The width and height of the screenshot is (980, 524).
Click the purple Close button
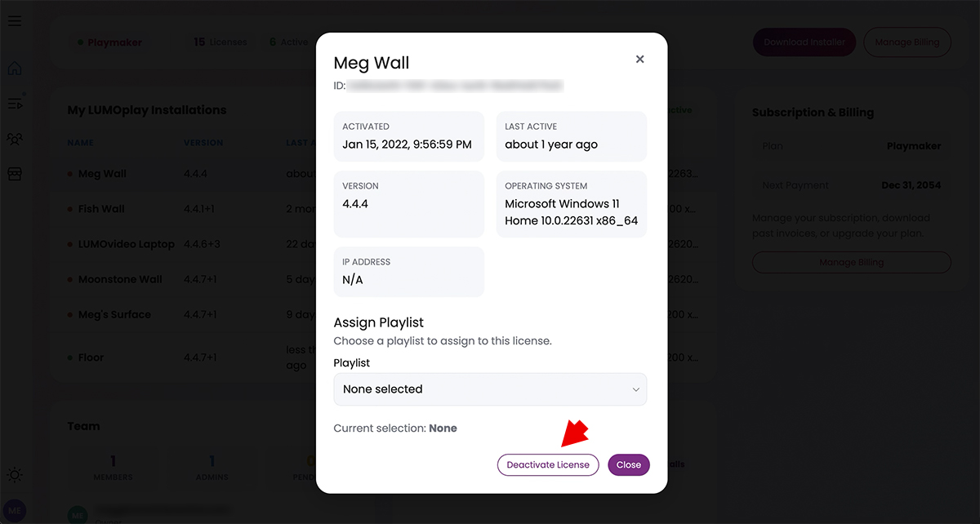[x=629, y=464]
